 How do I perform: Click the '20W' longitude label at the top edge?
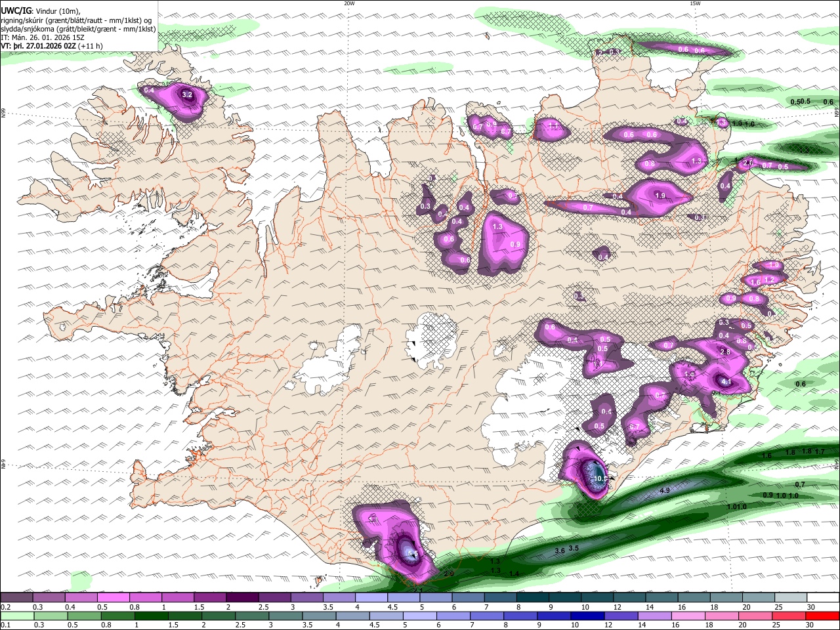pyautogui.click(x=350, y=3)
